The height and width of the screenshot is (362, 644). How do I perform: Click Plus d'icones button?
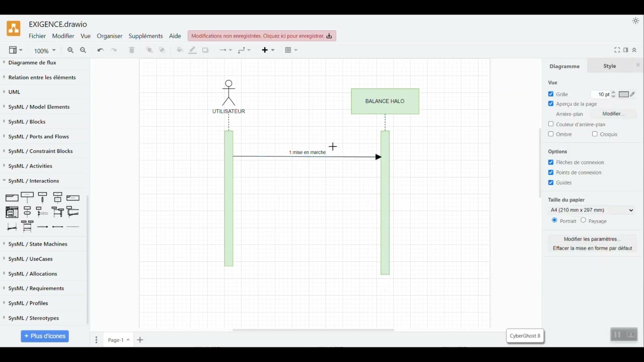pos(45,336)
